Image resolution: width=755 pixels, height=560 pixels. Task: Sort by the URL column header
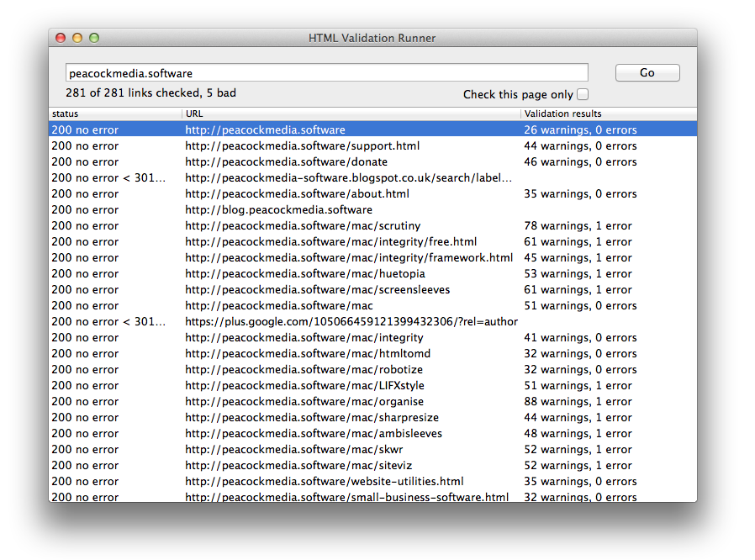click(351, 114)
